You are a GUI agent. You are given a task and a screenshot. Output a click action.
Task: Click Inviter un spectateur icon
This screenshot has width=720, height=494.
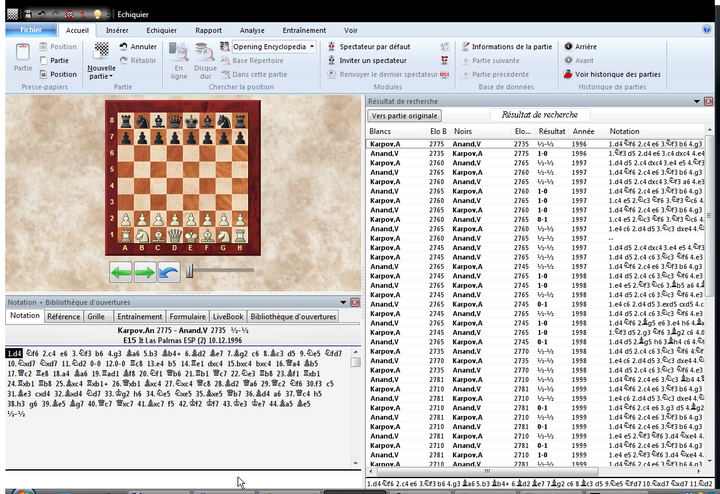332,60
